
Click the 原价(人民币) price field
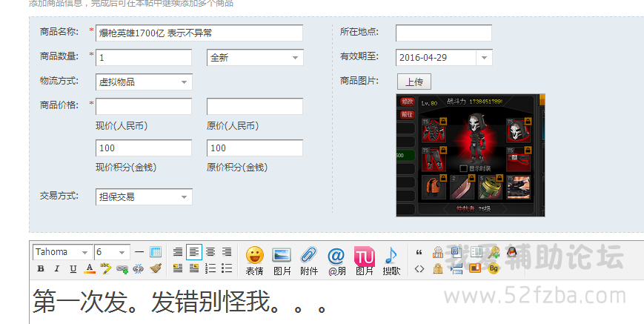[x=255, y=106]
